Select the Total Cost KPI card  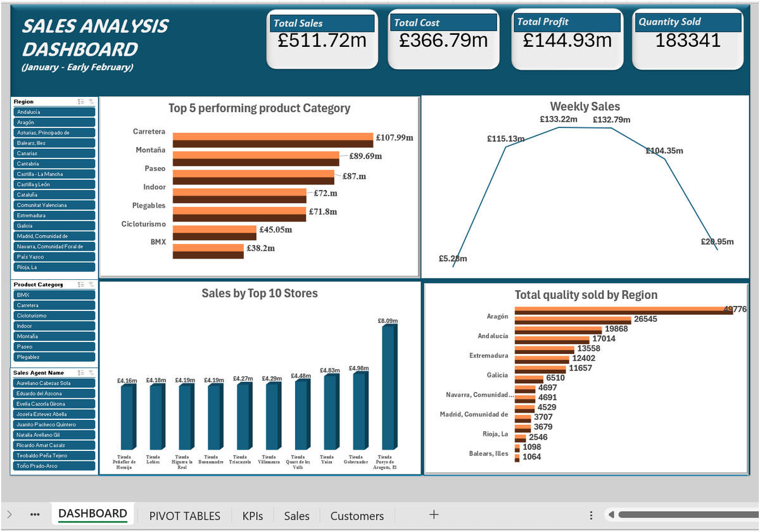pos(443,39)
